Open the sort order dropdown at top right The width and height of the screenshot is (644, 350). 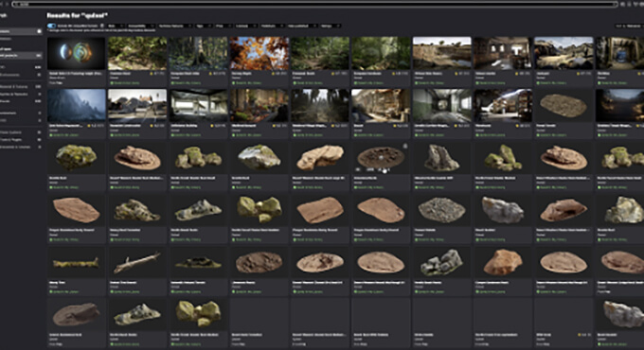click(629, 26)
